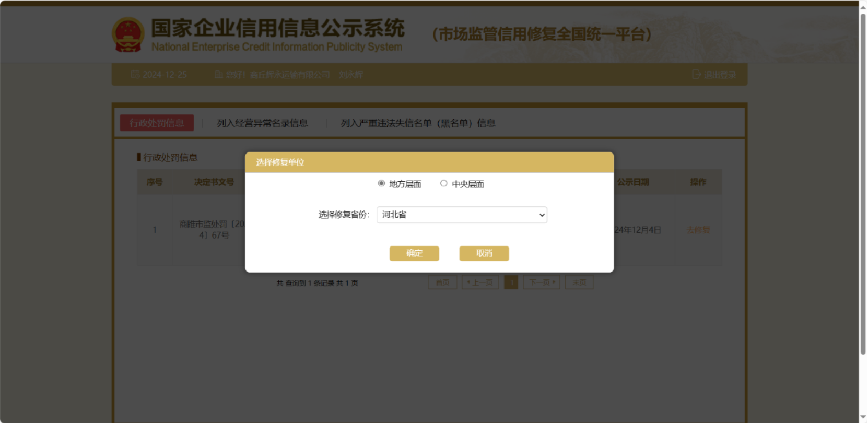Click the logout icon beside 退出登录
Viewport: 868px width, 424px height.
coord(696,75)
